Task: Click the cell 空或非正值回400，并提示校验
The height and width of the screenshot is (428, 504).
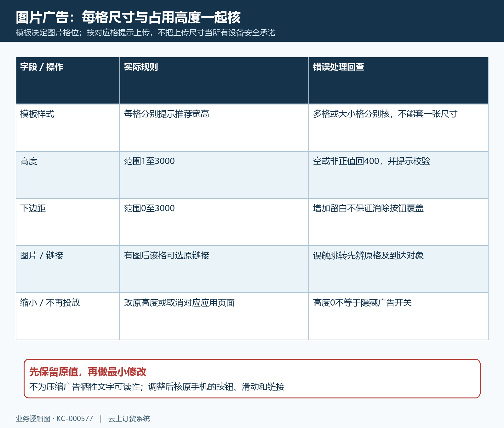Action: (x=398, y=175)
